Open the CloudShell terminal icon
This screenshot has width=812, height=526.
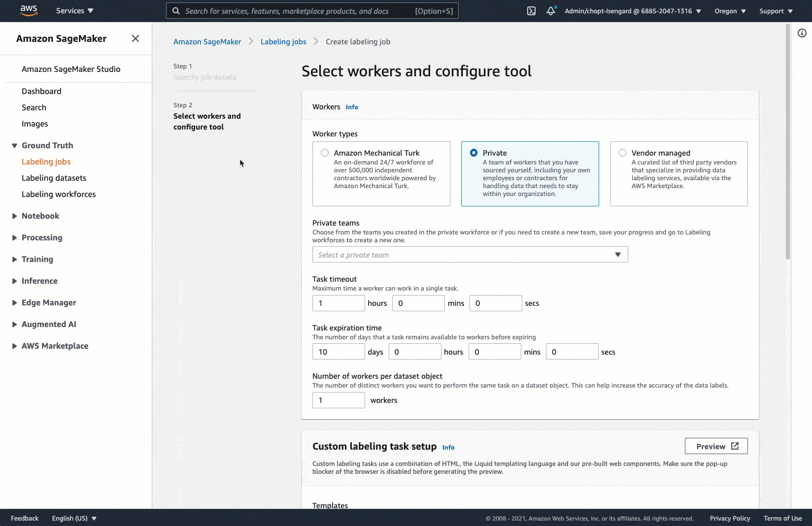click(x=531, y=11)
